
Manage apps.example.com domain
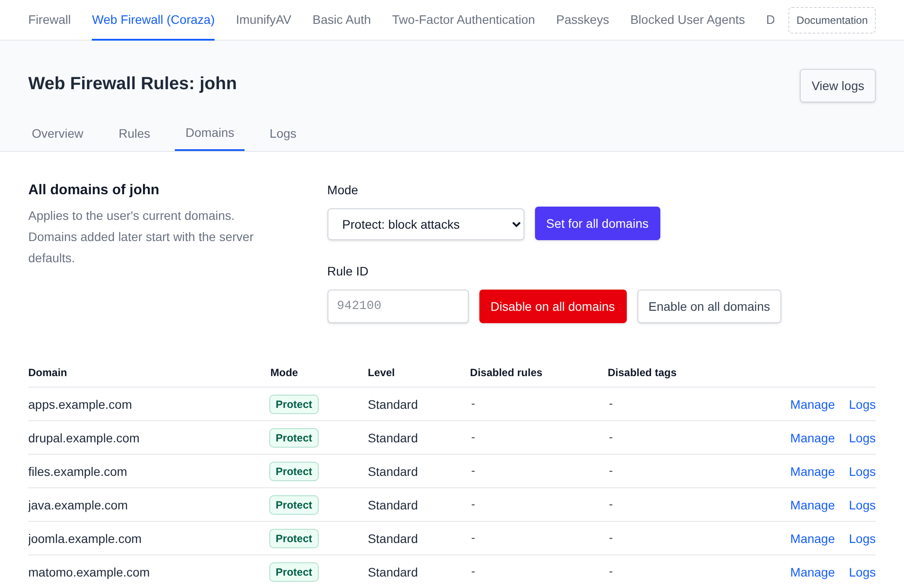coord(812,404)
